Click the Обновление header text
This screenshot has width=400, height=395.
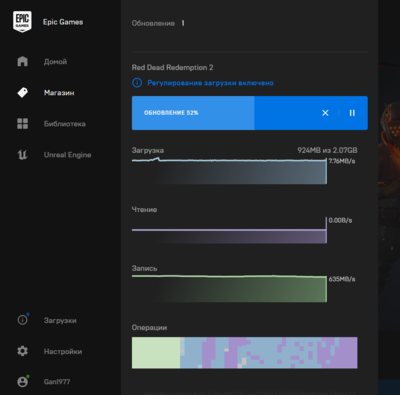click(153, 23)
